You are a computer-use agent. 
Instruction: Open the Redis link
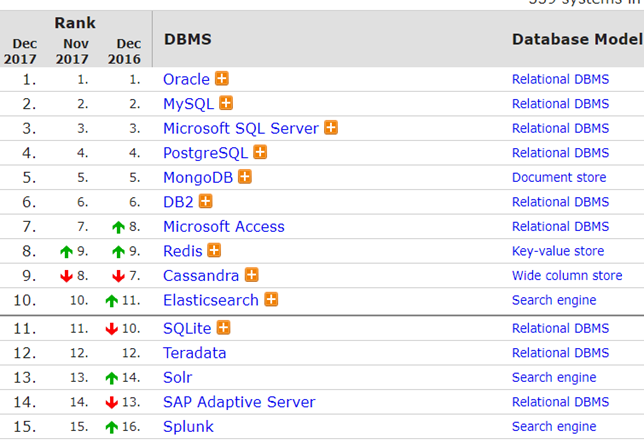pyautogui.click(x=183, y=251)
